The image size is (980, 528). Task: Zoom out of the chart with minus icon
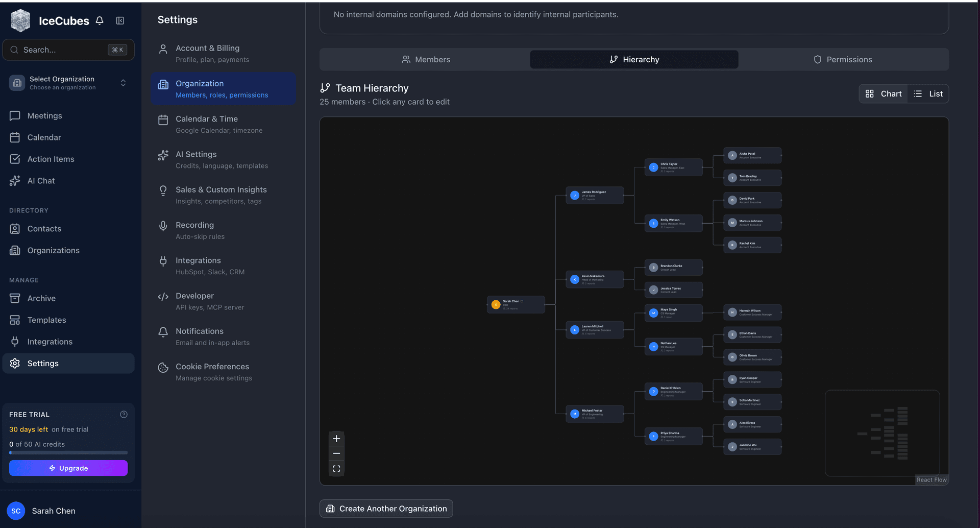pos(336,453)
